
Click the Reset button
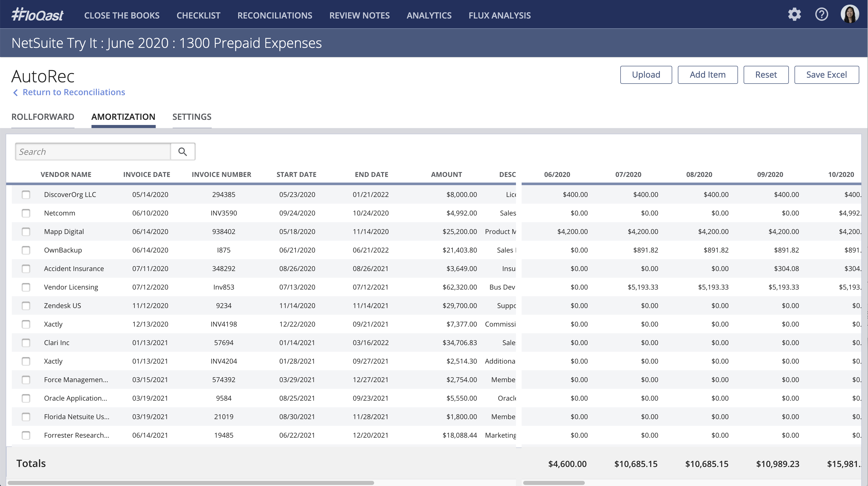click(x=766, y=75)
